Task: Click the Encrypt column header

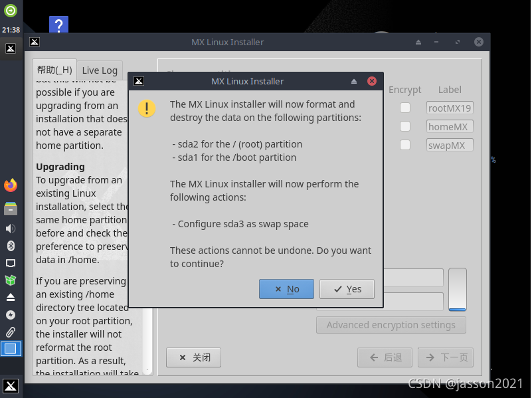Action: (404, 90)
